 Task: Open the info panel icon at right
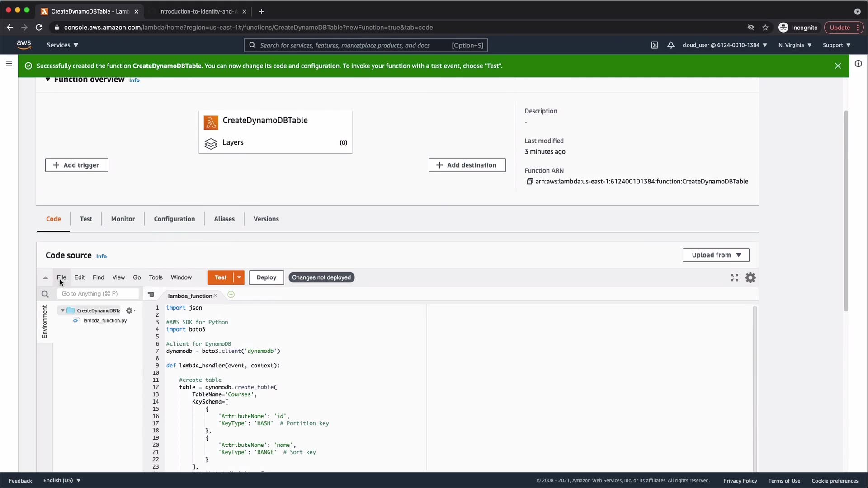point(858,64)
